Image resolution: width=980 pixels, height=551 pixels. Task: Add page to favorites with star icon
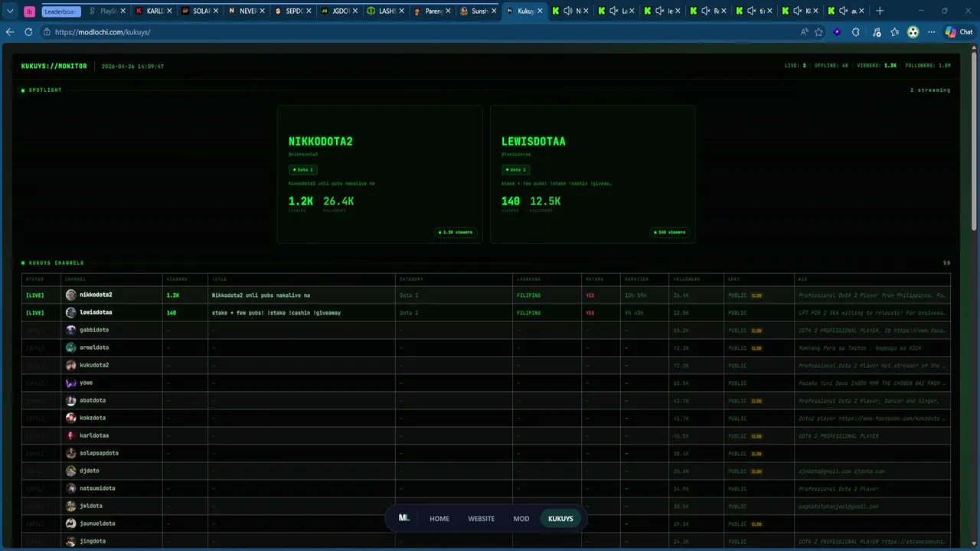[x=819, y=32]
